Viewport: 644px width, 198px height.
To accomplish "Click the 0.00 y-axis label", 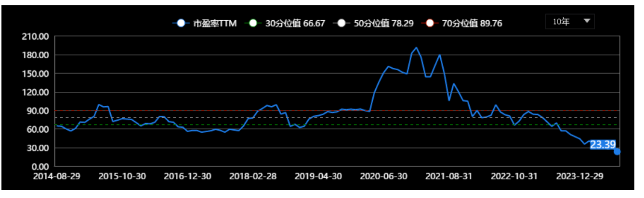I will [40, 166].
